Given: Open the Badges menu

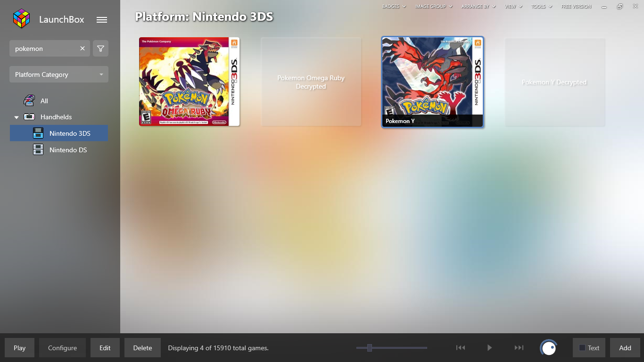Looking at the screenshot, I should point(394,7).
